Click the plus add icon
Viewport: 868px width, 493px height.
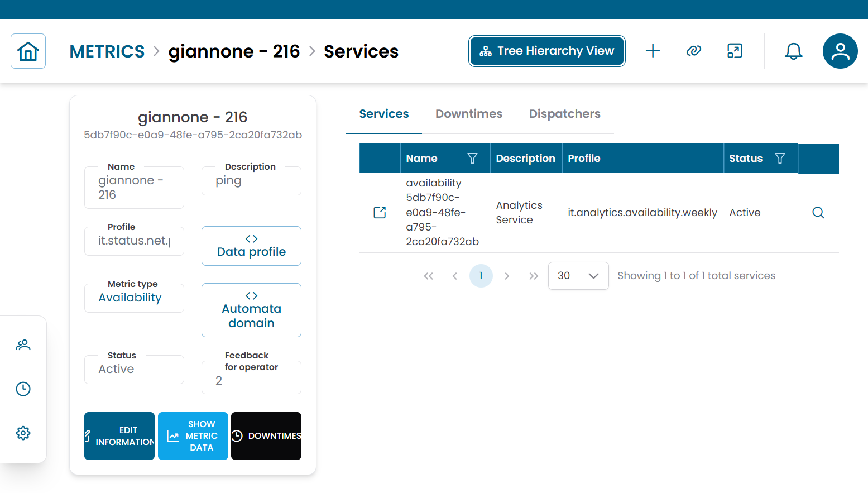coord(653,51)
